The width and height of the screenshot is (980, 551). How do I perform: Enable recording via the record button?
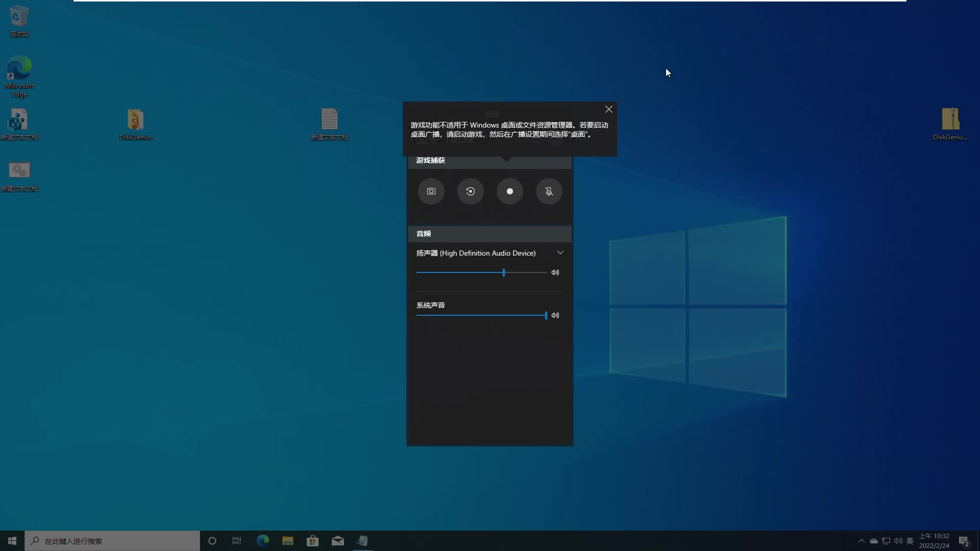tap(509, 191)
